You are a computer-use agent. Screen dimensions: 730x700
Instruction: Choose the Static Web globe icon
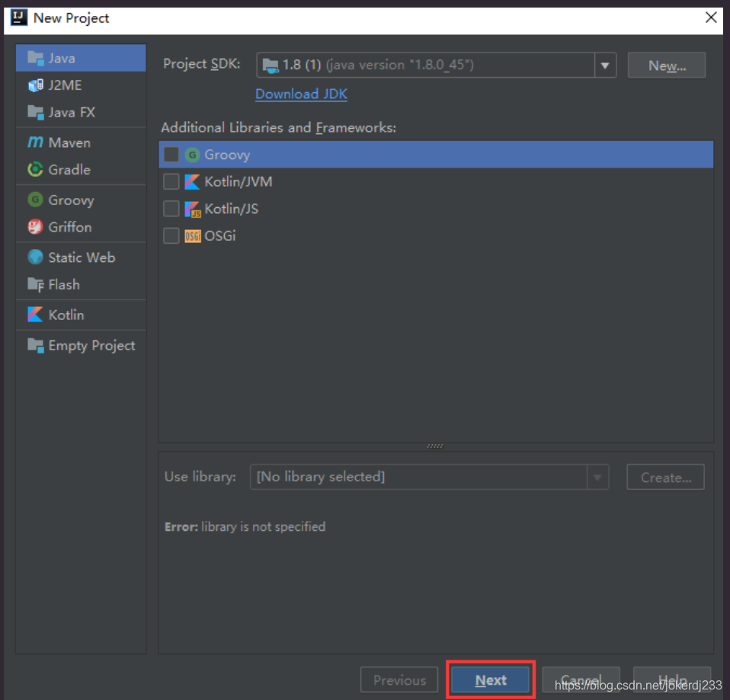35,257
